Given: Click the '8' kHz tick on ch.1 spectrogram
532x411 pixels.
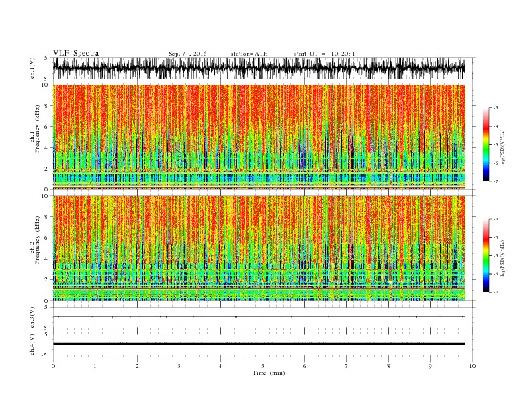Looking at the screenshot, I should pos(46,106).
